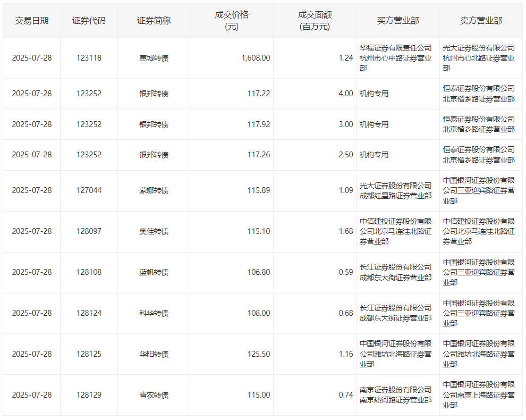Click the 南京证券 热河路 buyer branch cell

(396, 395)
